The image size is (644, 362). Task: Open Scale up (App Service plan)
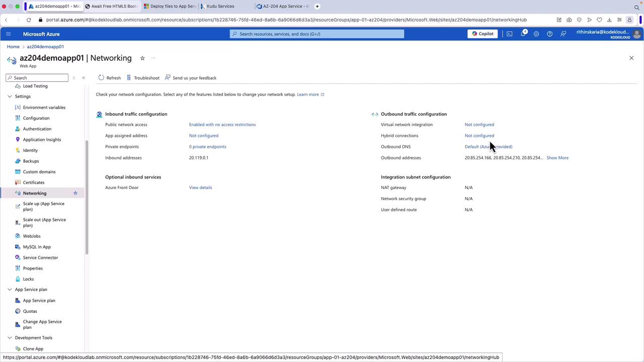tap(44, 207)
